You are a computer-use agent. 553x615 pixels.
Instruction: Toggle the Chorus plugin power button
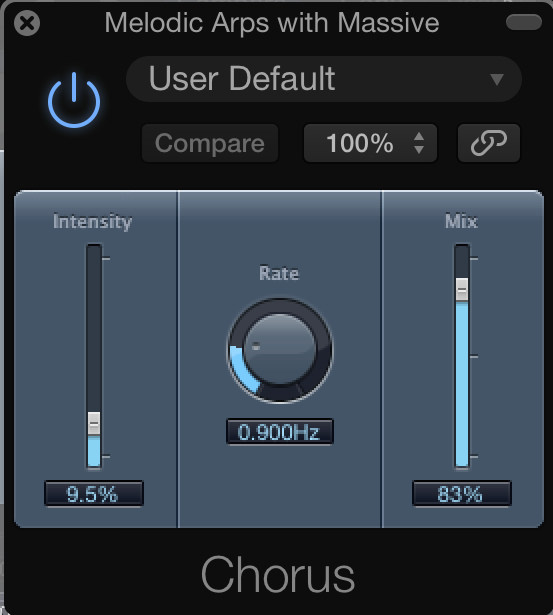pyautogui.click(x=74, y=100)
